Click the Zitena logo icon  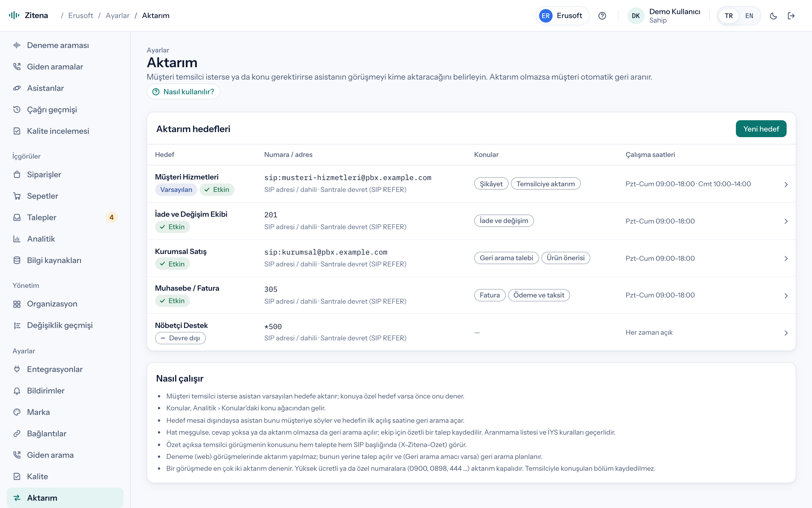(14, 16)
